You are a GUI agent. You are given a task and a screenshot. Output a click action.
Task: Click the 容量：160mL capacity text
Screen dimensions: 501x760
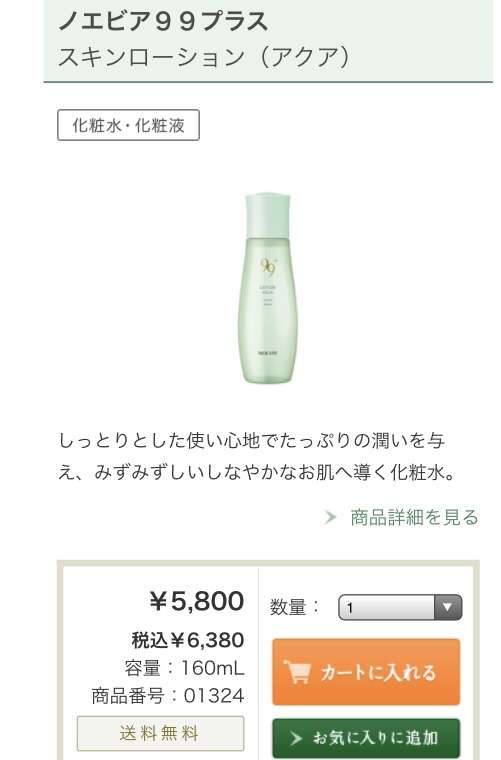click(185, 668)
